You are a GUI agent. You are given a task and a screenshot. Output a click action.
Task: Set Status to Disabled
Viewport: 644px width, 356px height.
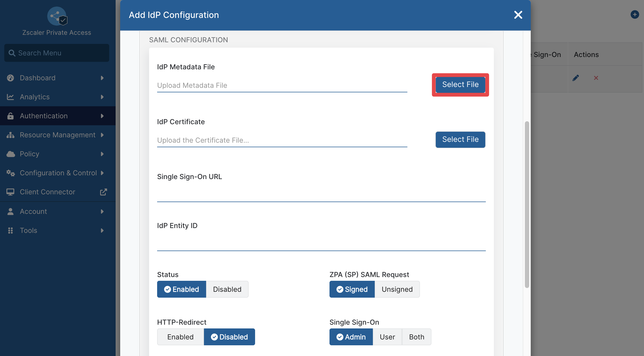pyautogui.click(x=227, y=289)
